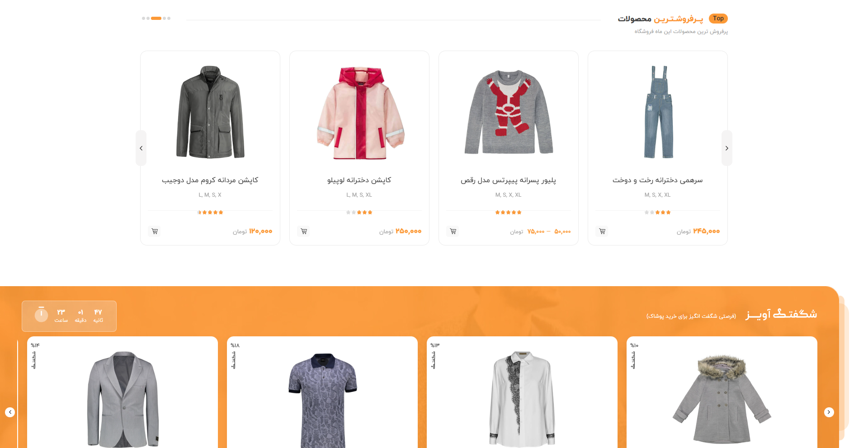Screen dimensions: 868x448
Task: Open product title سرهمی دخترانه رخت و دوخت
Action: click(657, 180)
